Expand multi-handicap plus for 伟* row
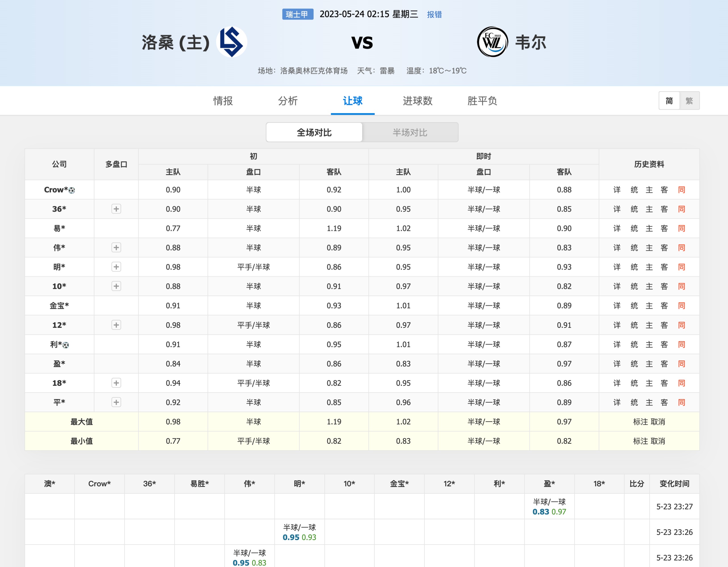 pyautogui.click(x=116, y=247)
